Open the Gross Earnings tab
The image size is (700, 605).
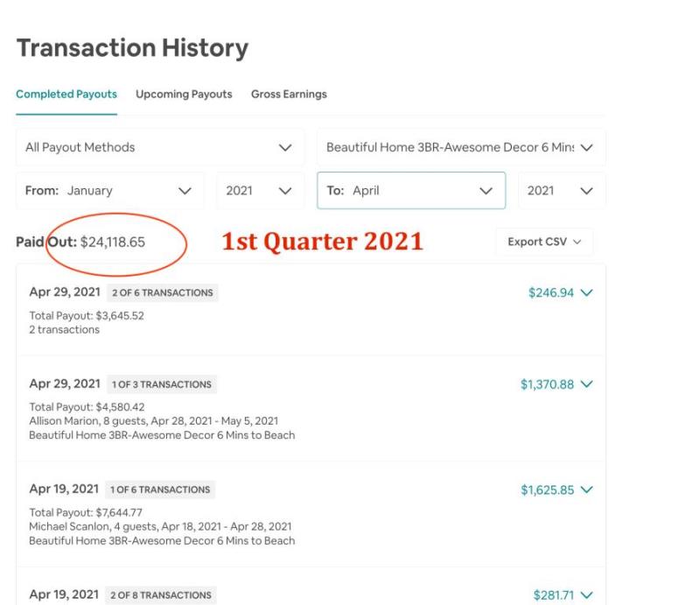[289, 95]
